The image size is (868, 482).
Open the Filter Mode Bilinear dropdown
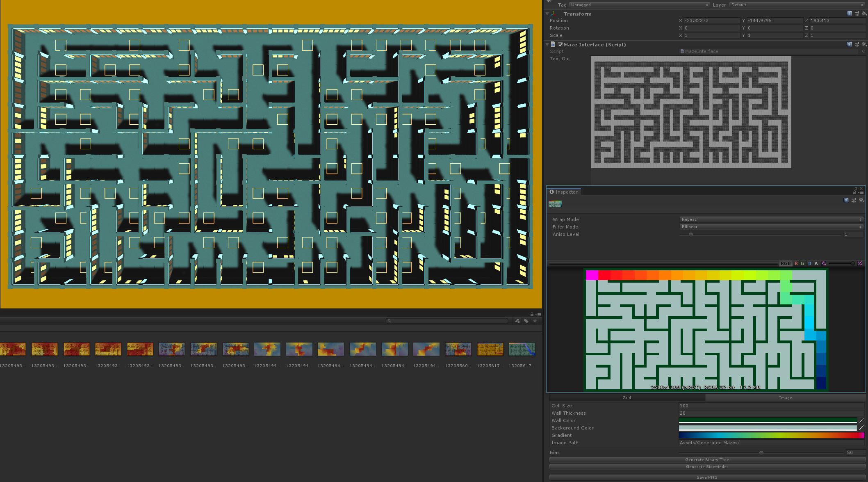click(x=772, y=227)
